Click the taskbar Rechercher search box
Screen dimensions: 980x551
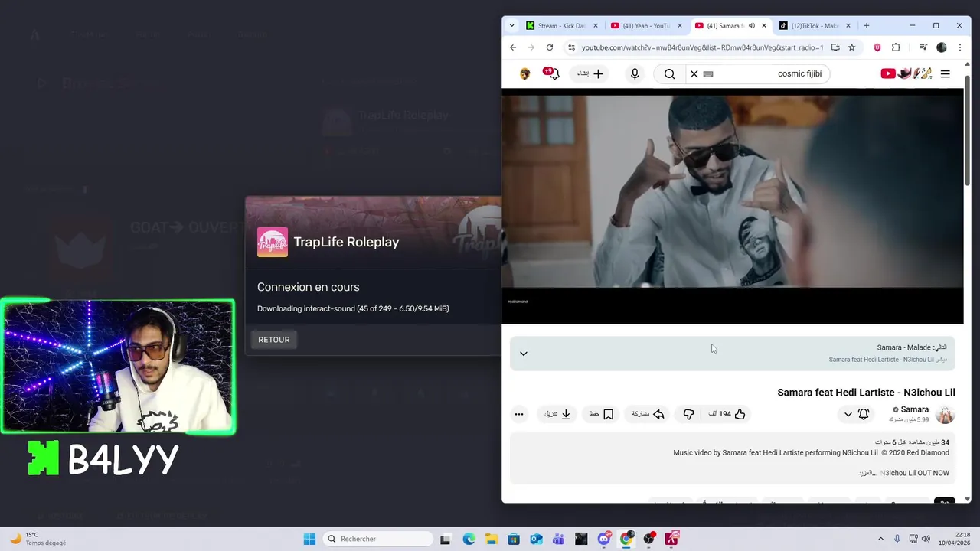[378, 539]
